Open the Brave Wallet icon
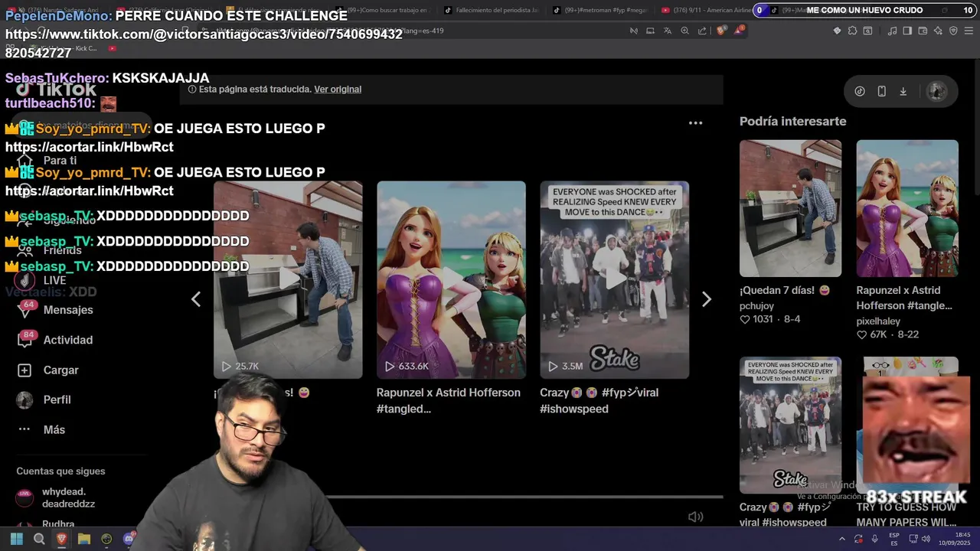This screenshot has height=551, width=980. [923, 31]
